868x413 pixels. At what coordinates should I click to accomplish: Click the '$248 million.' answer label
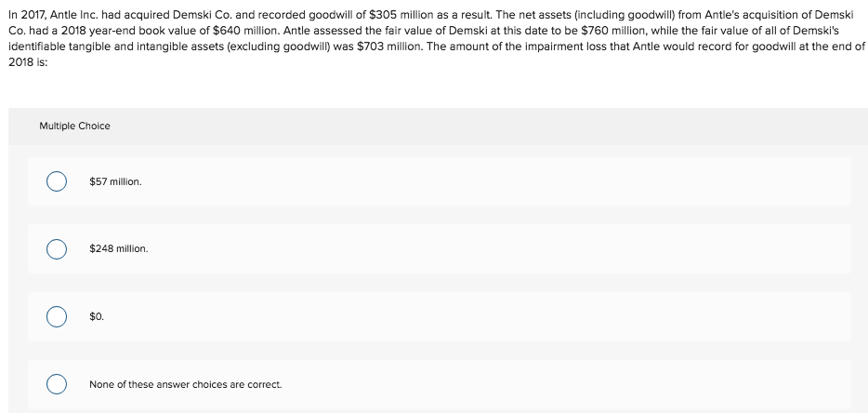118,249
